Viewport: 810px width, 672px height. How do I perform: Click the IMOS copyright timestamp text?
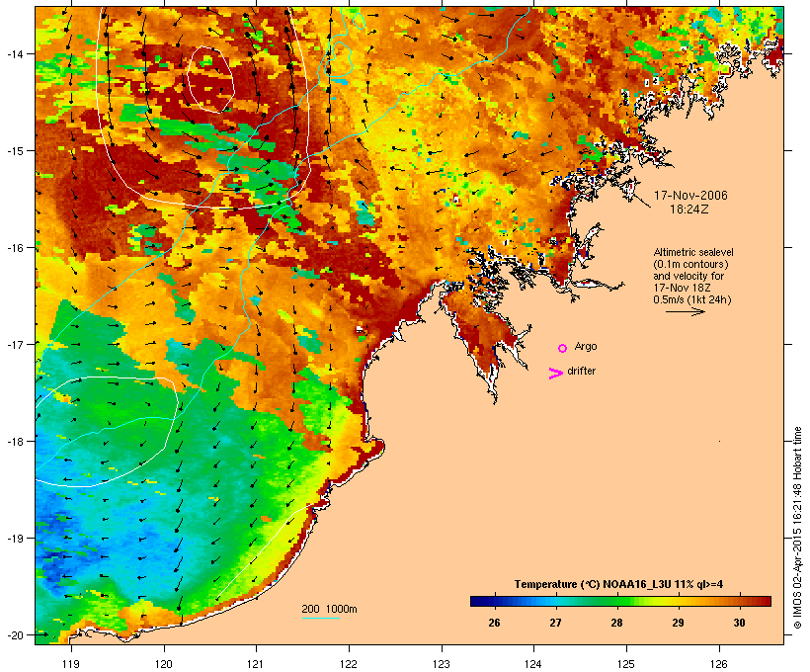797,528
